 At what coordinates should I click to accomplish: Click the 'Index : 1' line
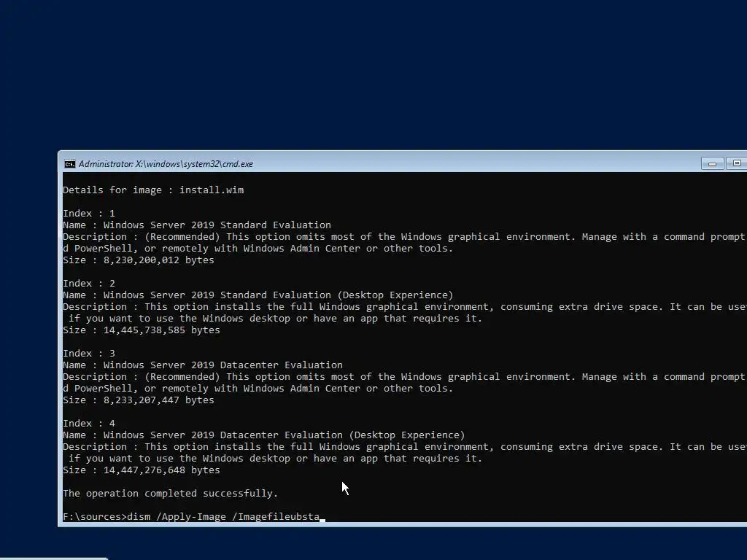coord(89,214)
